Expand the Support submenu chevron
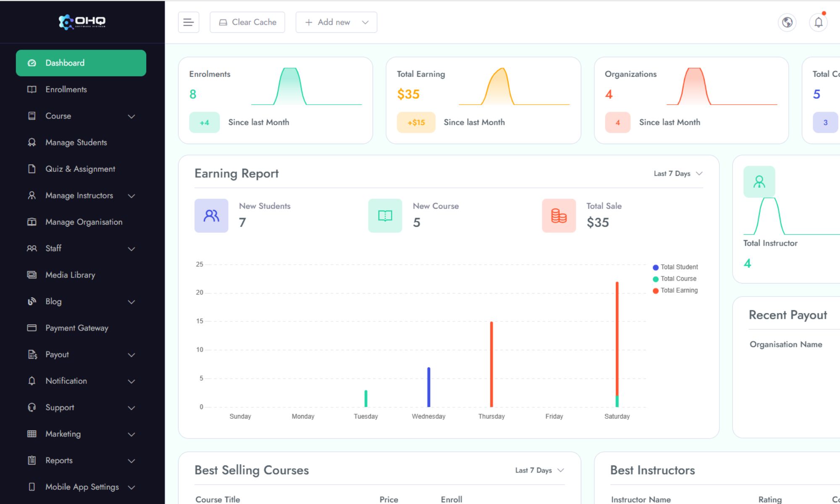840x504 pixels. coord(131,408)
